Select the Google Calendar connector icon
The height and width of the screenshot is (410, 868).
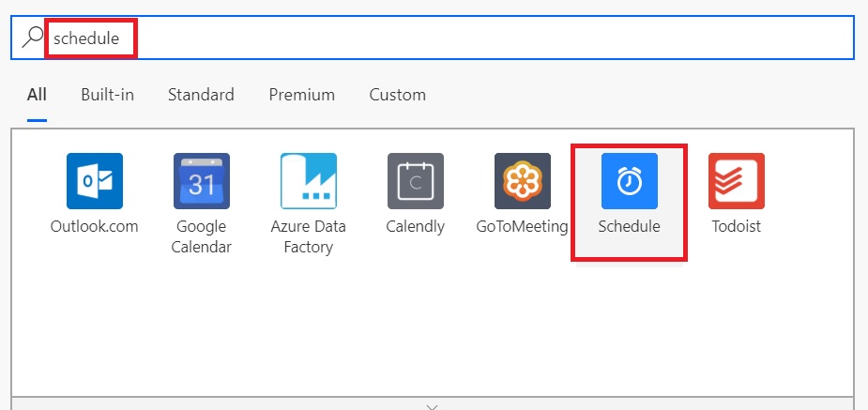(202, 181)
